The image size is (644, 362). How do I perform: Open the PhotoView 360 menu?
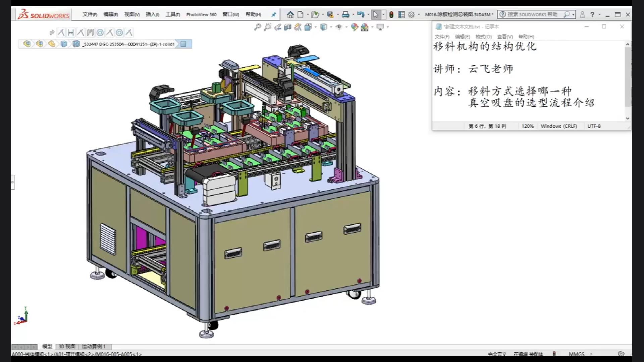[201, 14]
